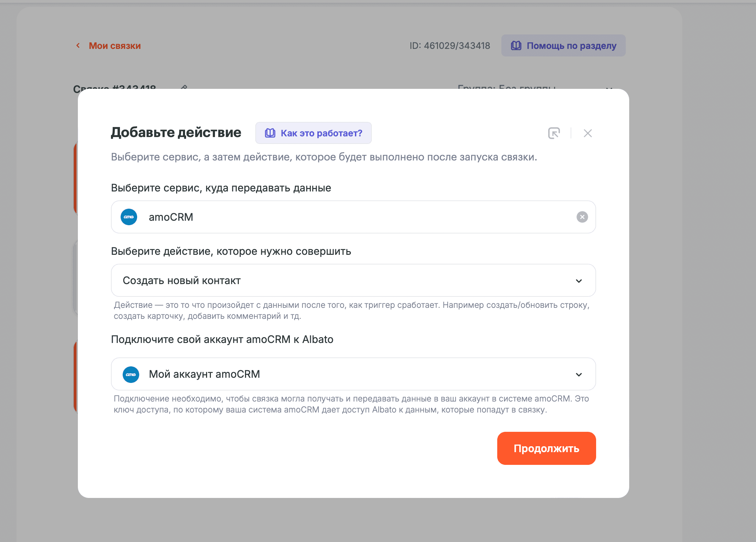Image resolution: width=756 pixels, height=542 pixels.
Task: Click the amo logo on "Мой аккаунт amoCRM"
Action: pos(131,374)
